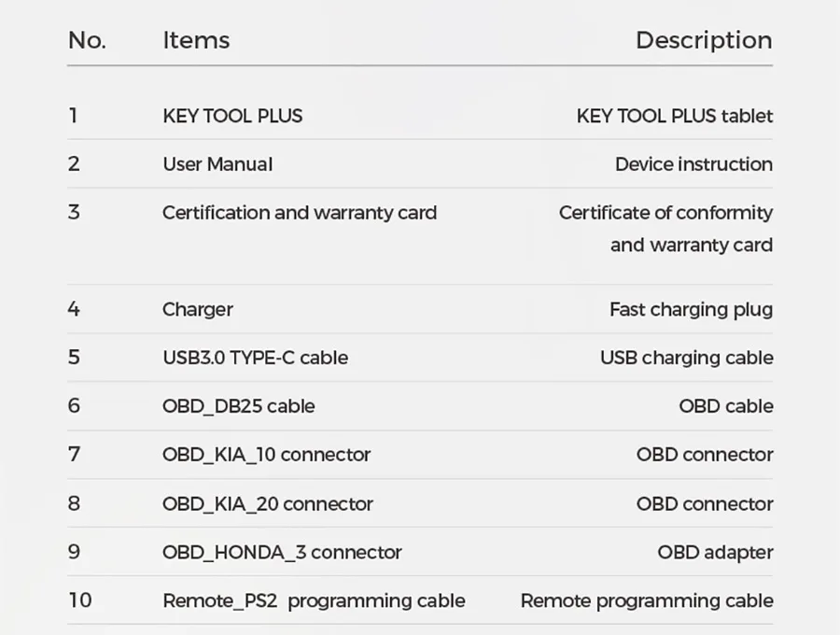Click the 'Description' column header

704,40
